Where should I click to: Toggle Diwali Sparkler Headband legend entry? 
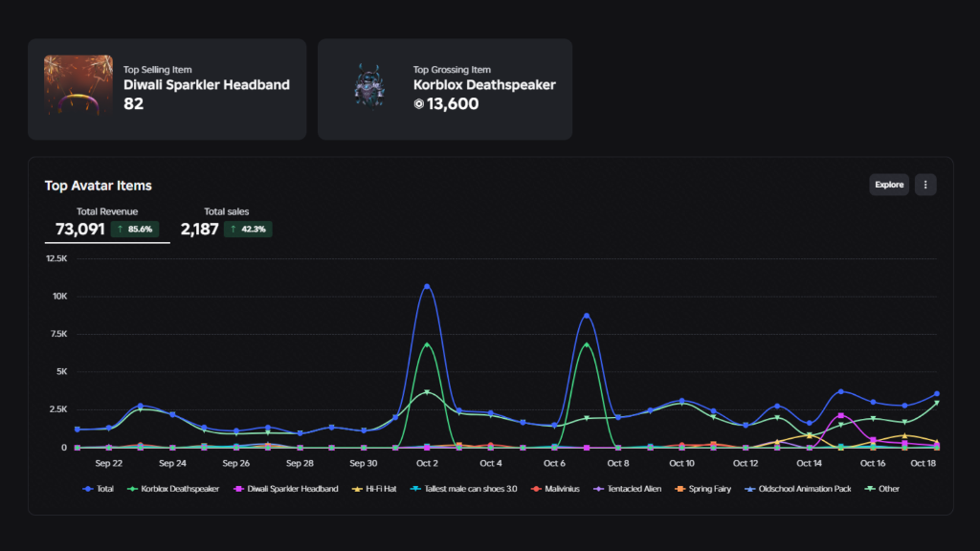(285, 489)
